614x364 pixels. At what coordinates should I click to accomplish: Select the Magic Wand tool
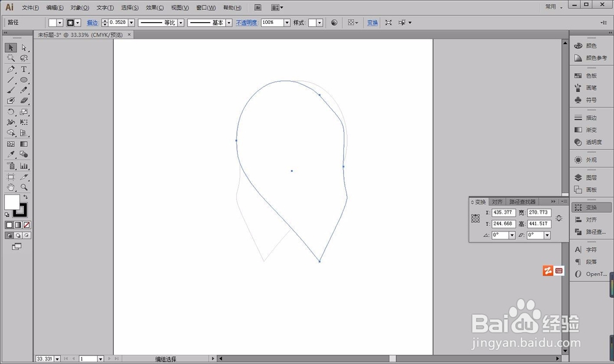pyautogui.click(x=10, y=58)
